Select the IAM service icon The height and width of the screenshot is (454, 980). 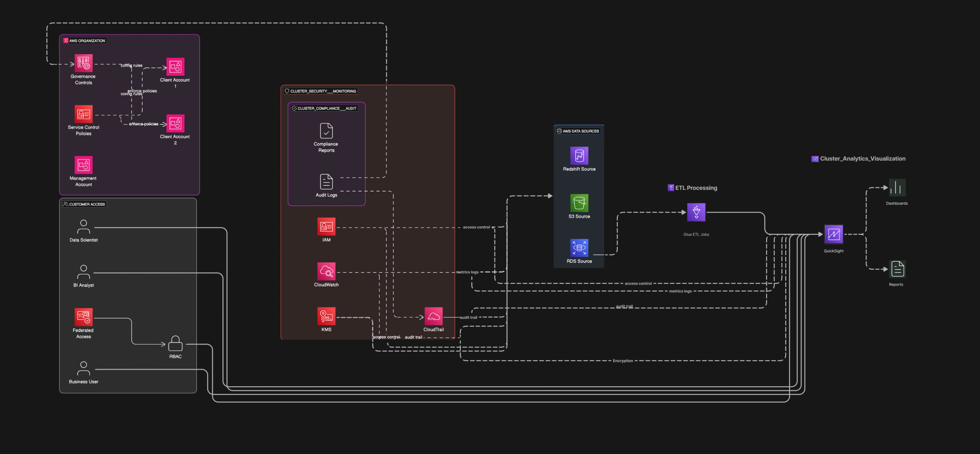[326, 227]
